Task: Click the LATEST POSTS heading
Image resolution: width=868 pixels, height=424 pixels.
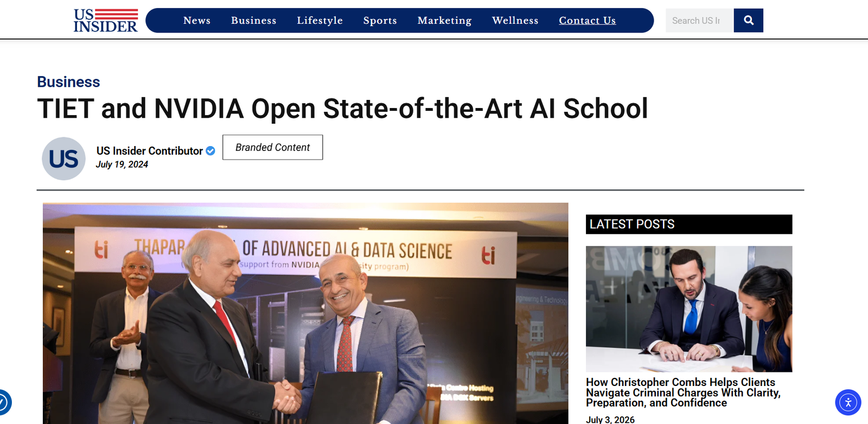Action: point(689,224)
